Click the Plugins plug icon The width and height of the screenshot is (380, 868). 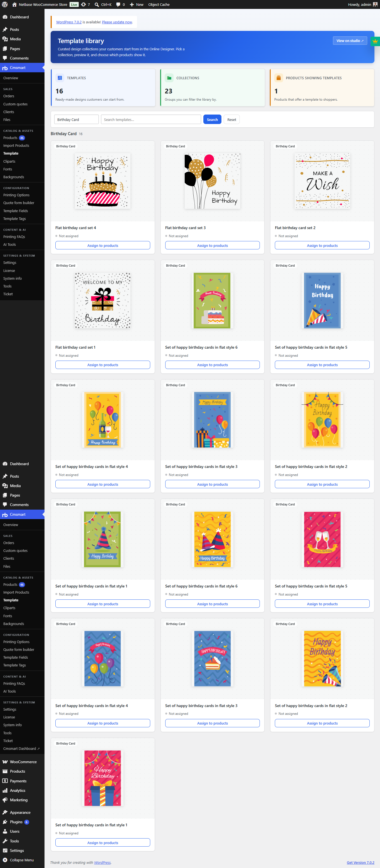5,822
